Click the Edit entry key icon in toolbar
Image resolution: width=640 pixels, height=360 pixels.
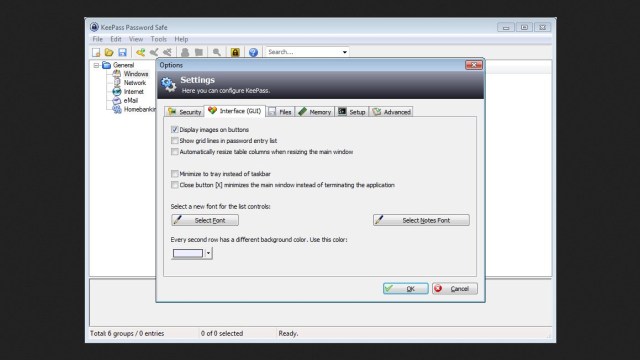point(154,52)
